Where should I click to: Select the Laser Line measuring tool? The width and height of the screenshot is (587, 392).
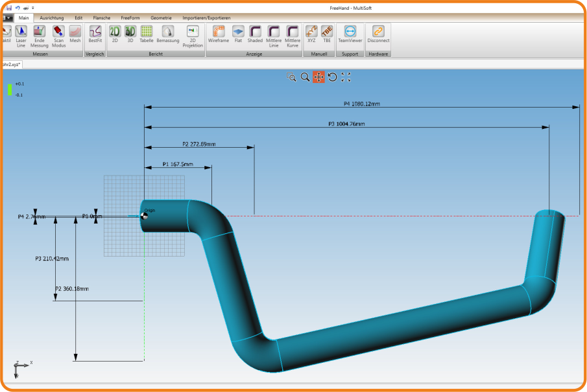(x=21, y=34)
